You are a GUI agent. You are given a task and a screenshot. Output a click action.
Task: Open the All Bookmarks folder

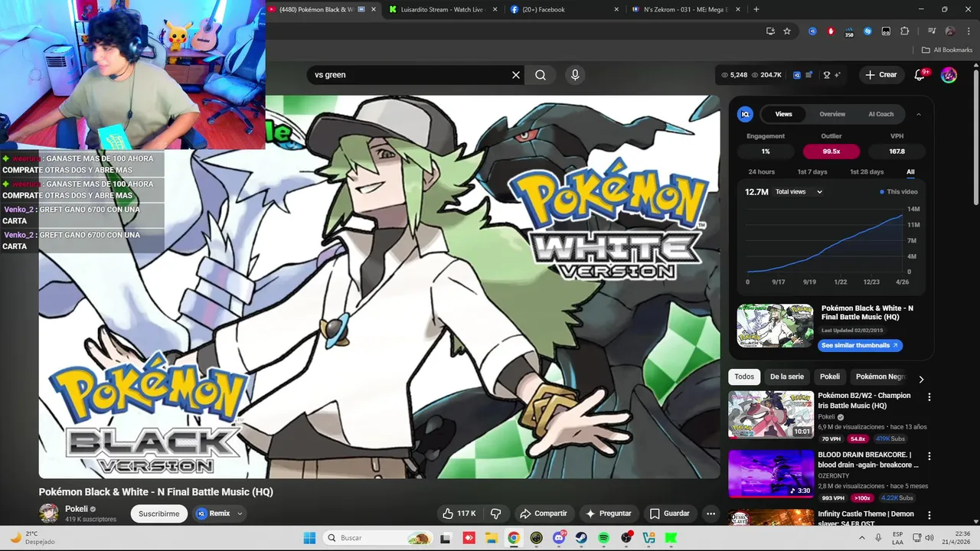pyautogui.click(x=947, y=50)
